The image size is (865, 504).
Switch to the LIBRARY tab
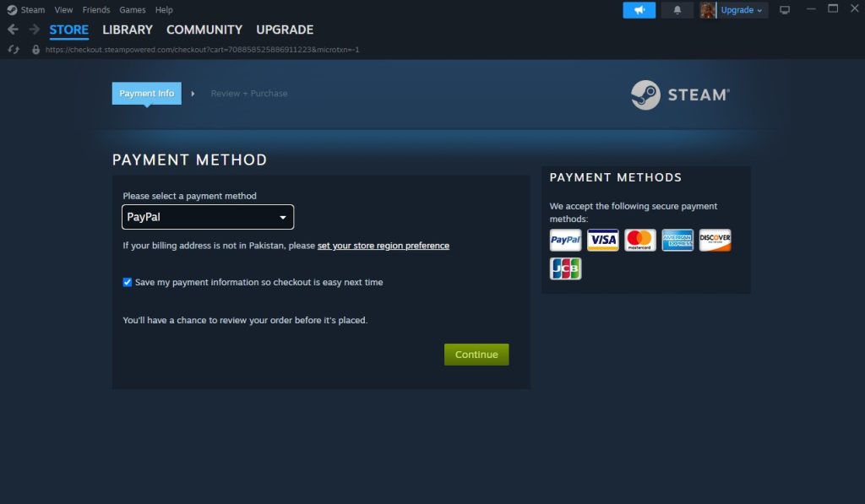(127, 30)
